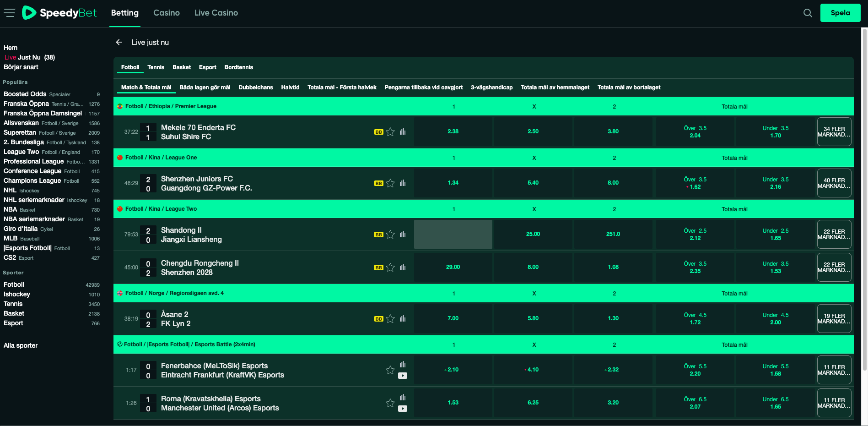Viewport: 868px width, 426px height.
Task: Open 19 fler marknader for Åsane 2
Action: [834, 319]
